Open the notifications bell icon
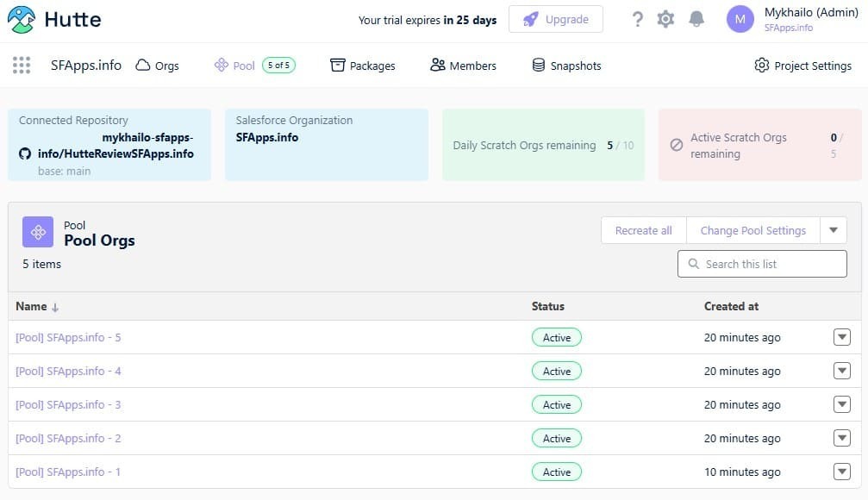The image size is (868, 500). (x=696, y=19)
